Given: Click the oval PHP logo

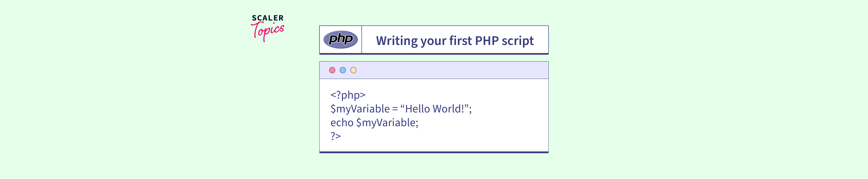Looking at the screenshot, I should (x=340, y=39).
